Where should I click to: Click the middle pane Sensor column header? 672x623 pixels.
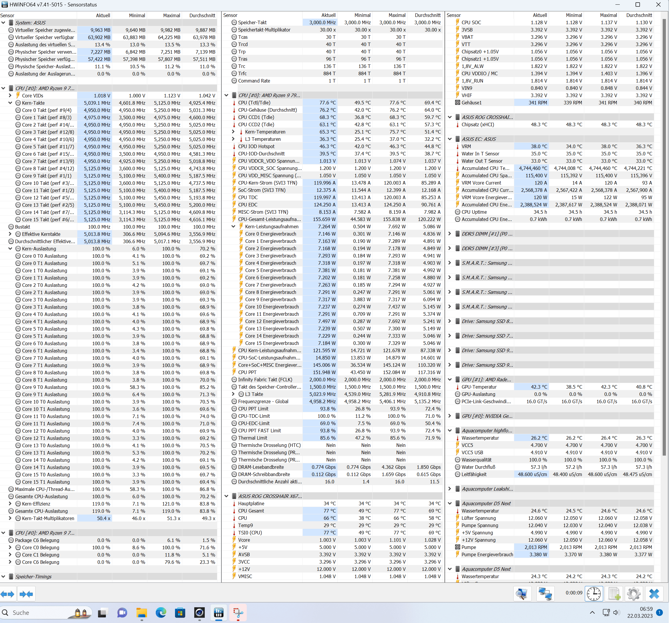[x=262, y=15]
